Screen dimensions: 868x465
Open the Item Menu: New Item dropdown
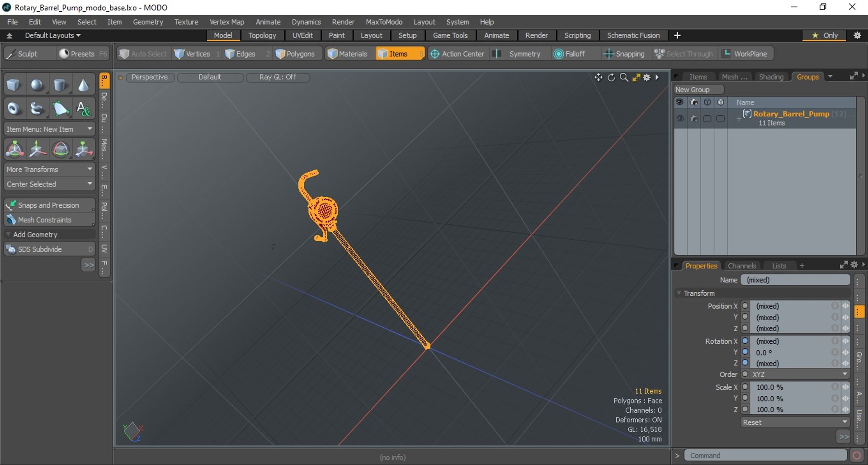click(x=50, y=129)
